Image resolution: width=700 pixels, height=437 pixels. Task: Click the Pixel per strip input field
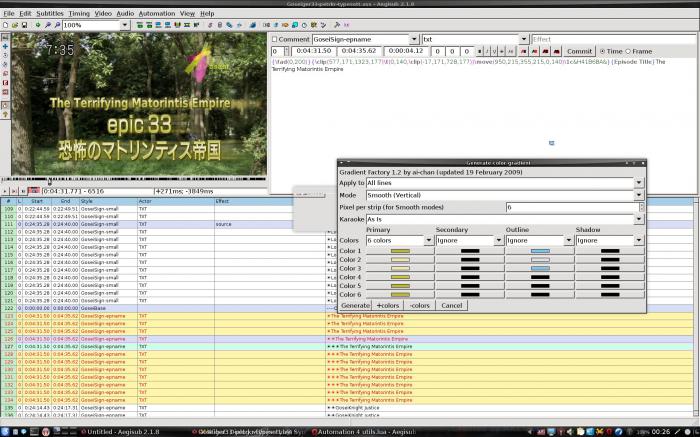[572, 207]
